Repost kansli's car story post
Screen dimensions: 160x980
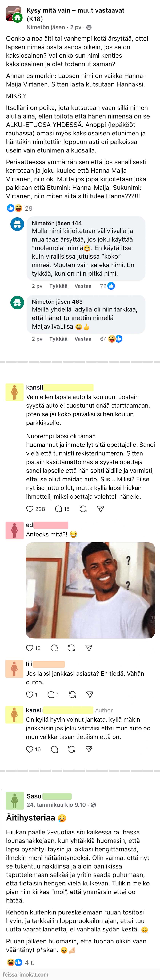(83, 509)
